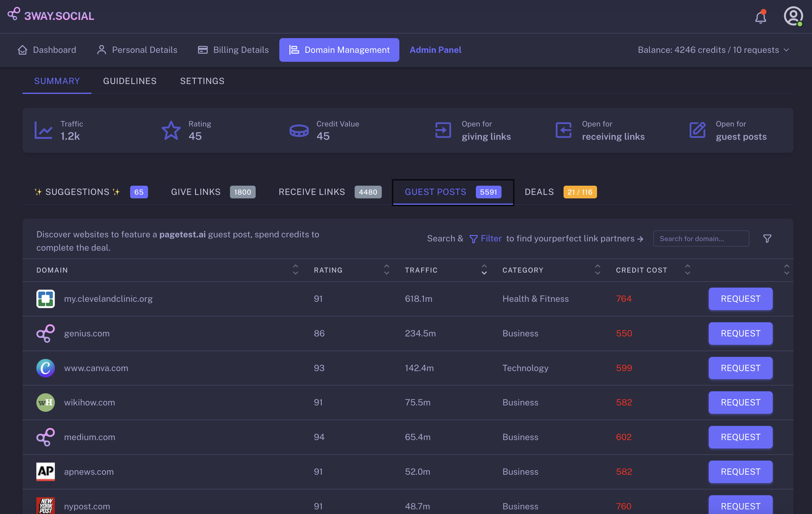This screenshot has height=514, width=812.
Task: Click the 21 / 116 deals badge
Action: (x=580, y=192)
